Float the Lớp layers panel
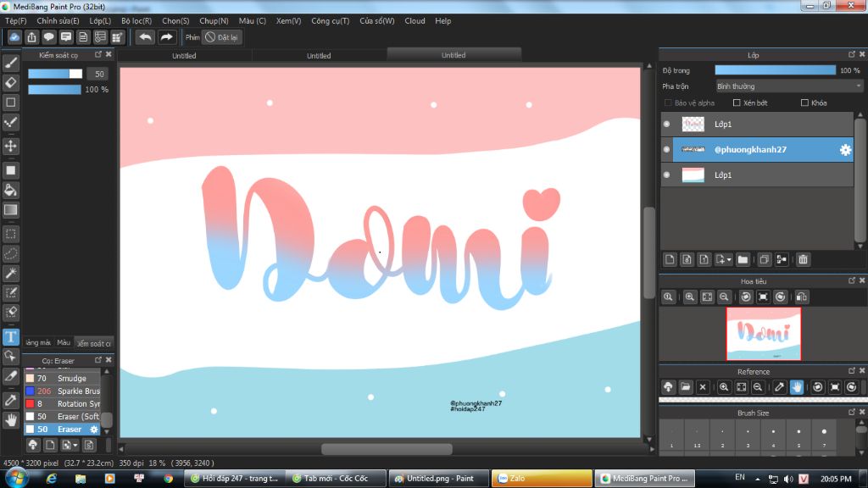Screen dimensions: 868x488 tap(851, 54)
